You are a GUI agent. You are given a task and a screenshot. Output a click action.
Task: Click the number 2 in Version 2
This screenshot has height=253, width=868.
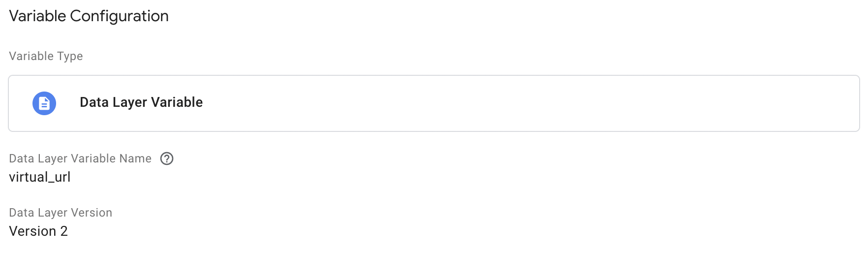point(64,231)
